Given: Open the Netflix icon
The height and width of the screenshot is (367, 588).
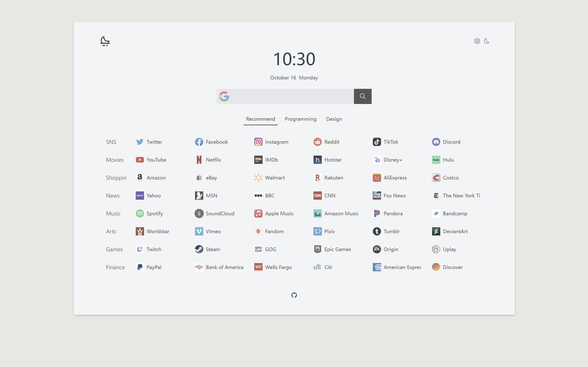Looking at the screenshot, I should [199, 160].
